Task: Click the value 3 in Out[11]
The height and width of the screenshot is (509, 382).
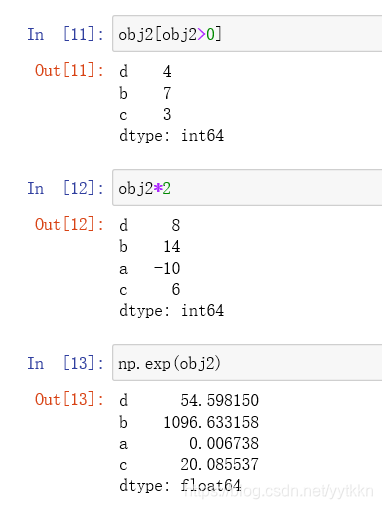Action: 167,114
